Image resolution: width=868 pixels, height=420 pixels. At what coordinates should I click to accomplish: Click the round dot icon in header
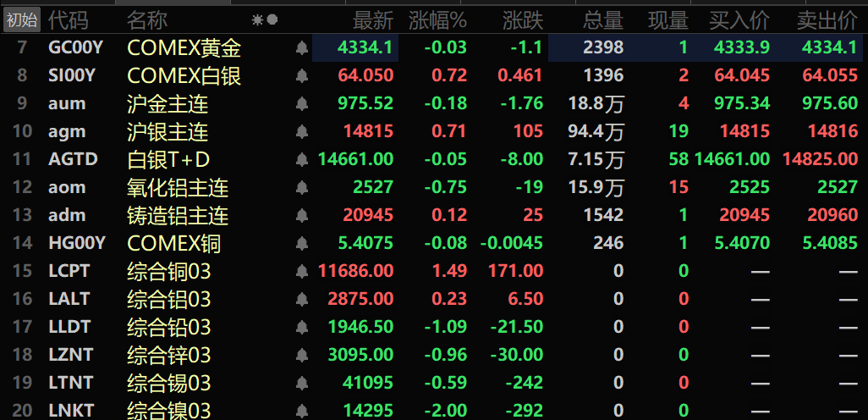272,19
